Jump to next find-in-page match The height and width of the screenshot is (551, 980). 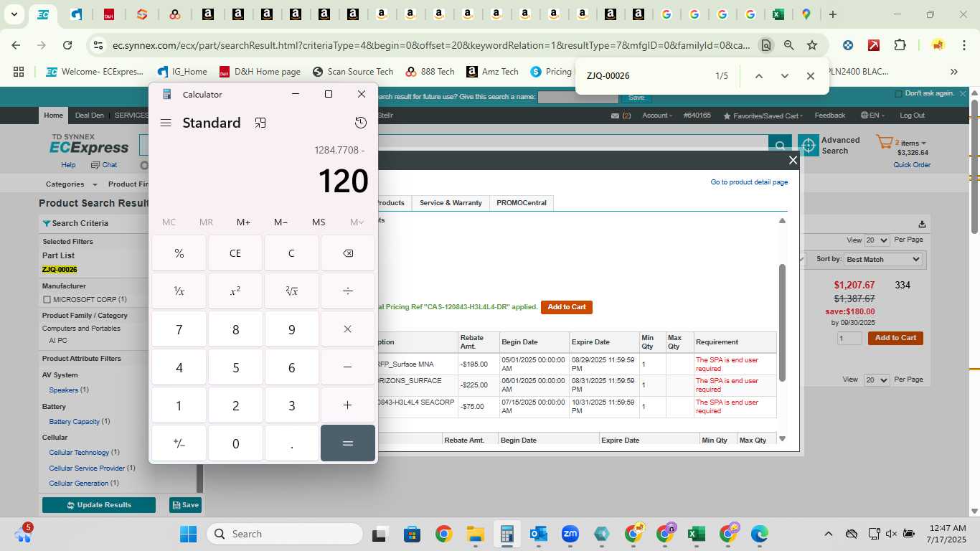(784, 76)
